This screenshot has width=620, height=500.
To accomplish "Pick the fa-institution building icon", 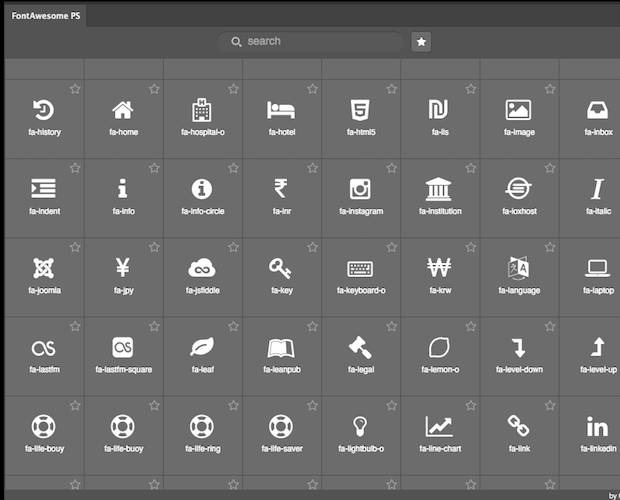I will point(439,189).
